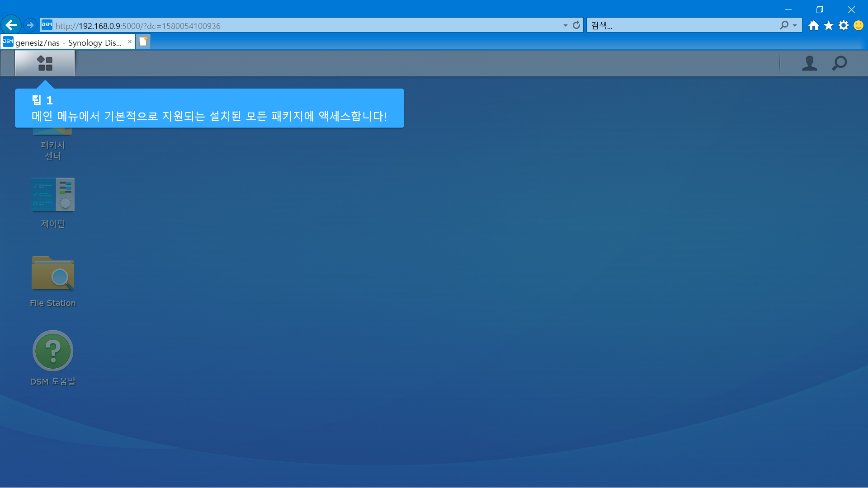Click the smiley feedback icon
This screenshot has width=868, height=488.
(x=859, y=25)
